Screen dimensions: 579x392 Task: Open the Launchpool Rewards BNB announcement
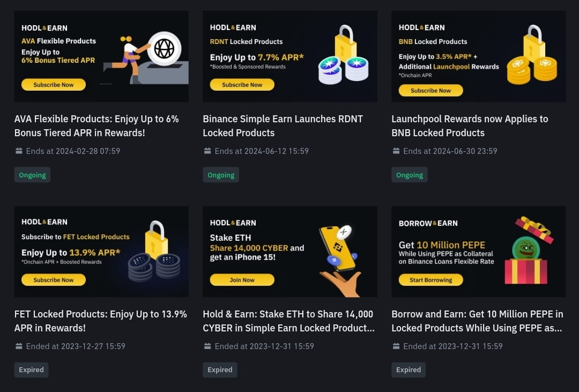coord(470,125)
